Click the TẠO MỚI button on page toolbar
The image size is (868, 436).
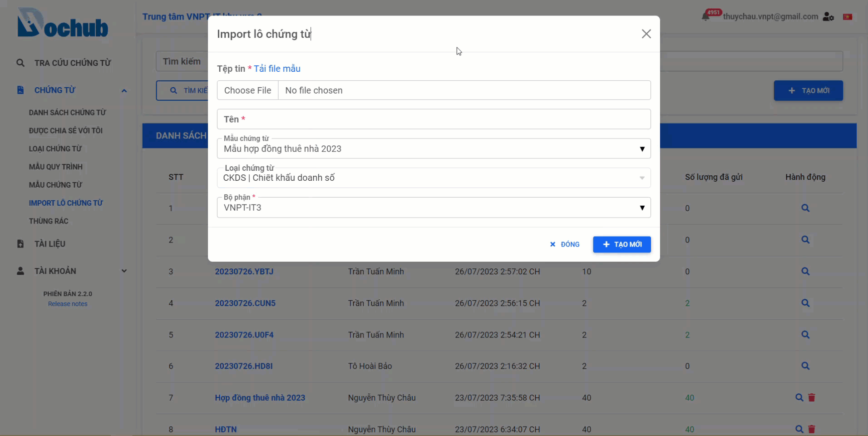[808, 91]
